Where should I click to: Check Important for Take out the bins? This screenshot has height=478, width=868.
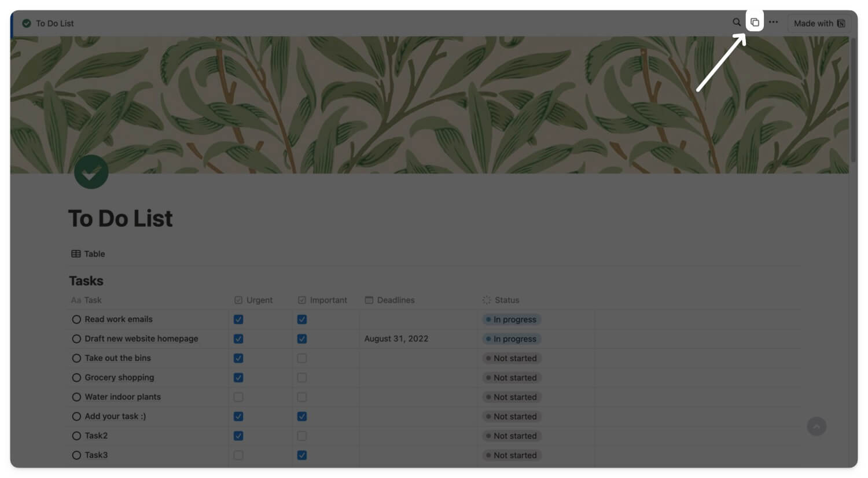click(302, 358)
